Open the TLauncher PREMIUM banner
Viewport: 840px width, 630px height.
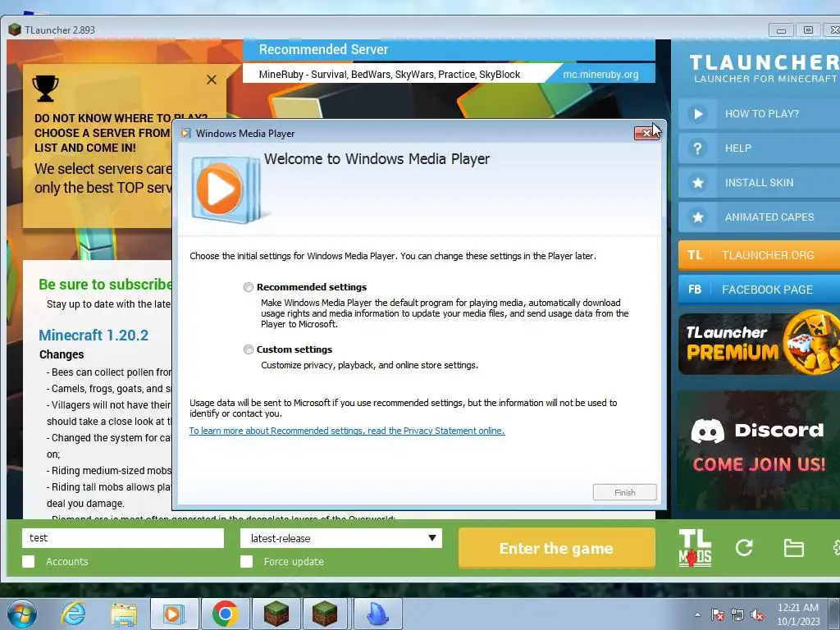(759, 344)
